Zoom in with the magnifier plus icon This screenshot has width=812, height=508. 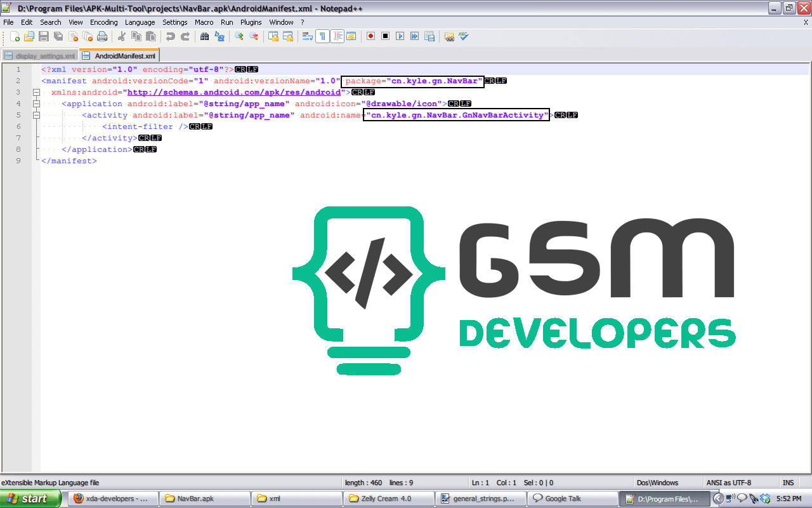(239, 36)
